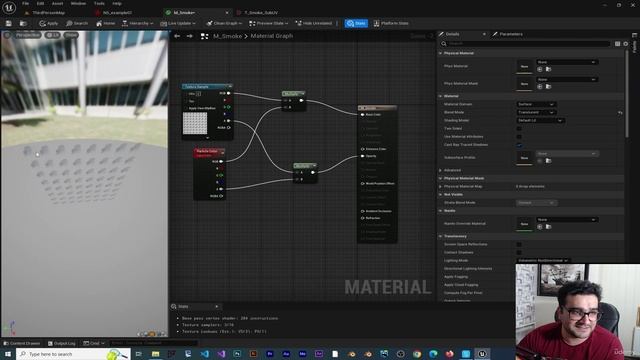
Task: Click the Base Color input pin
Action: click(362, 115)
